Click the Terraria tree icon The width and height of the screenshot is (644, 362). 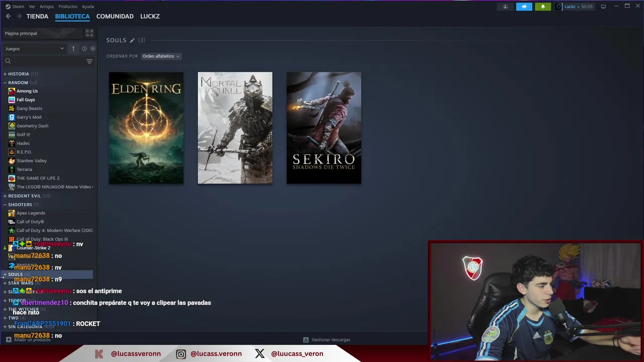click(x=12, y=169)
